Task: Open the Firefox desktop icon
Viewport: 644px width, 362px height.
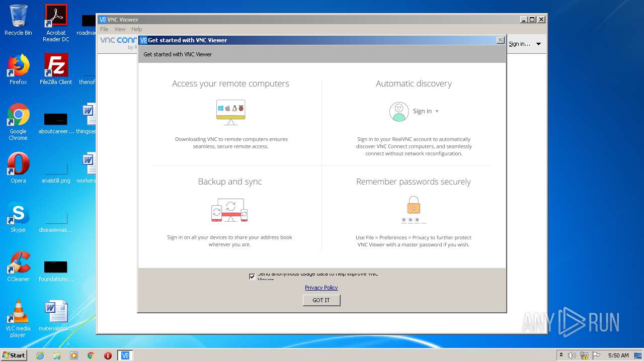Action: [x=18, y=69]
